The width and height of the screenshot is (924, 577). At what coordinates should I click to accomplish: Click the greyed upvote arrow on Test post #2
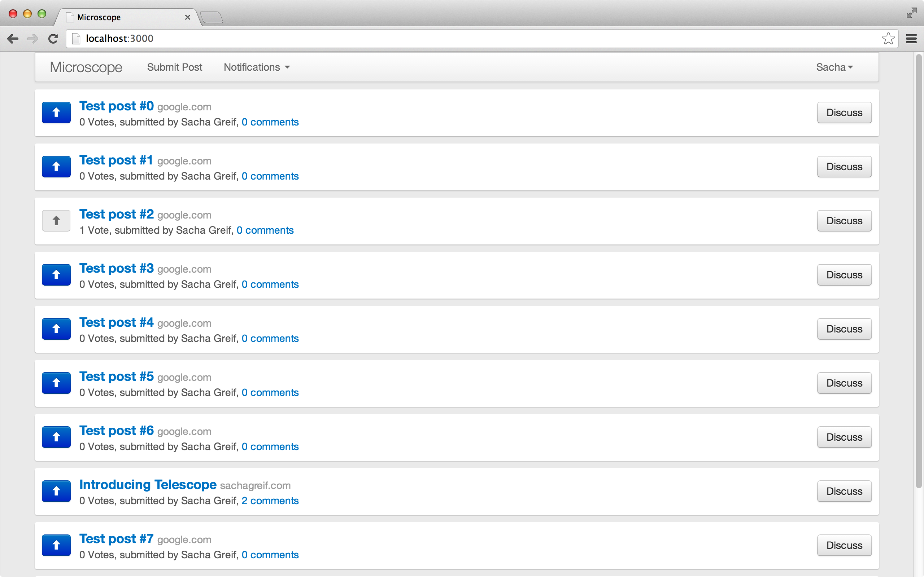tap(56, 221)
